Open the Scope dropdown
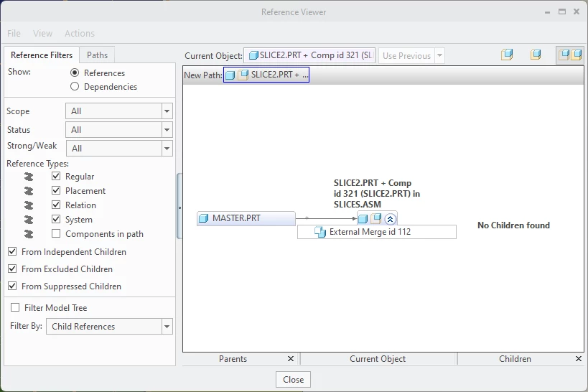This screenshot has height=392, width=588. pyautogui.click(x=167, y=111)
